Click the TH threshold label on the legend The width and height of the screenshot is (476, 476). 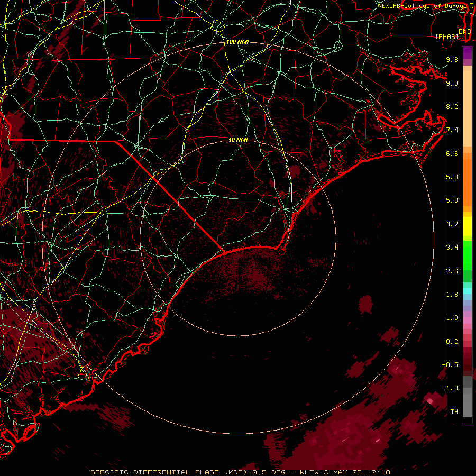pos(454,412)
